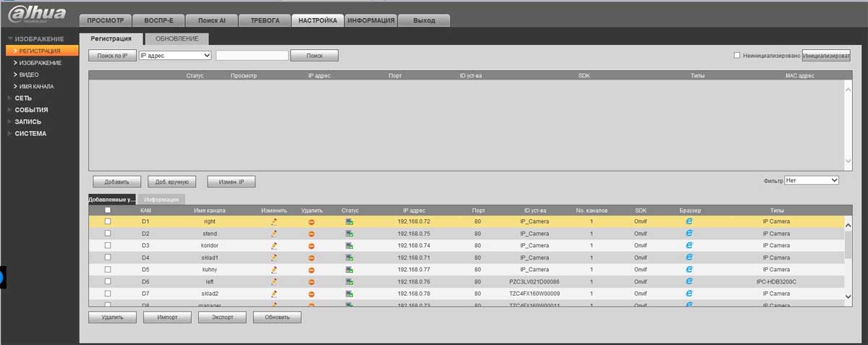Click the edit pencil for camera sklad2
Viewport: 868px width, 345px height.
[274, 294]
